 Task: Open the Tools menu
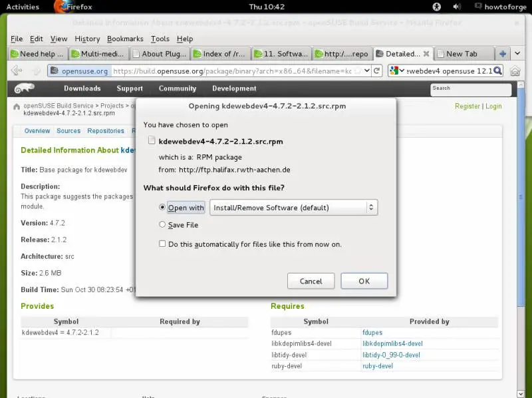[160, 39]
